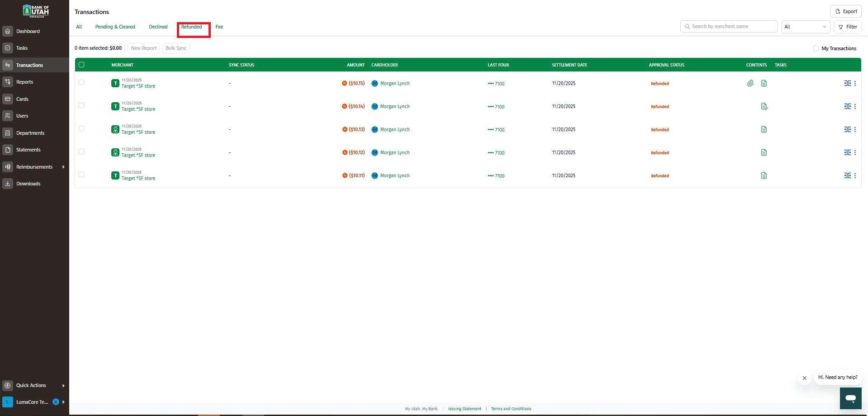Sort by the Settlement Date column header

point(569,65)
